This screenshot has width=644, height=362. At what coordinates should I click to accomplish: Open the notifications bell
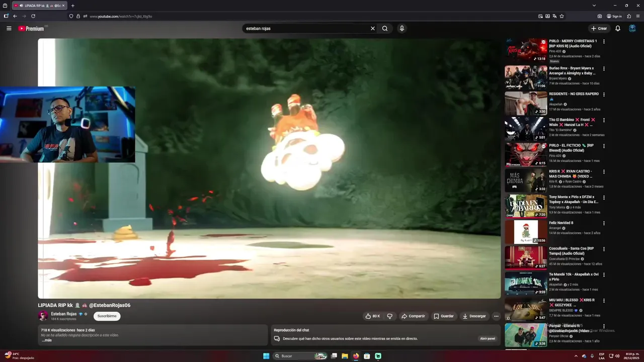click(x=618, y=29)
